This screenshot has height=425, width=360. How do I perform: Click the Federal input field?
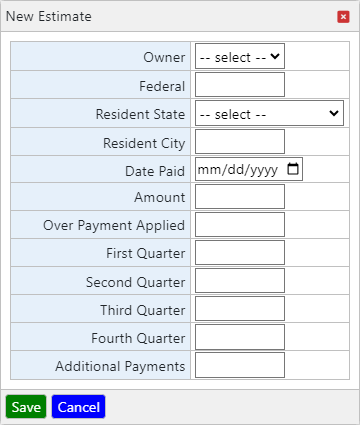(240, 85)
